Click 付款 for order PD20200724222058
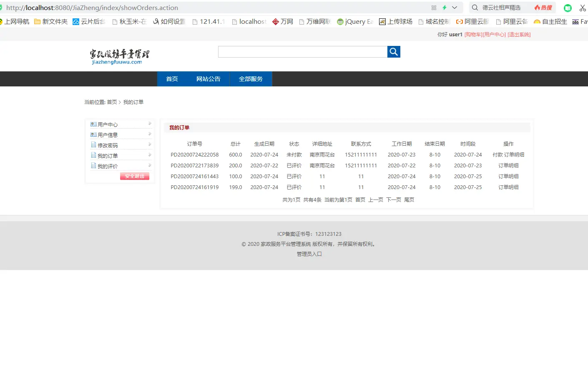 [498, 154]
